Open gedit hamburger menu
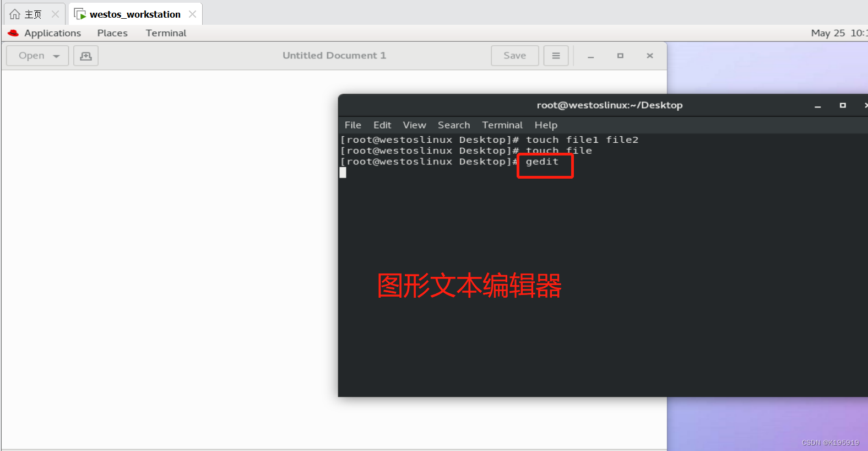 (556, 56)
